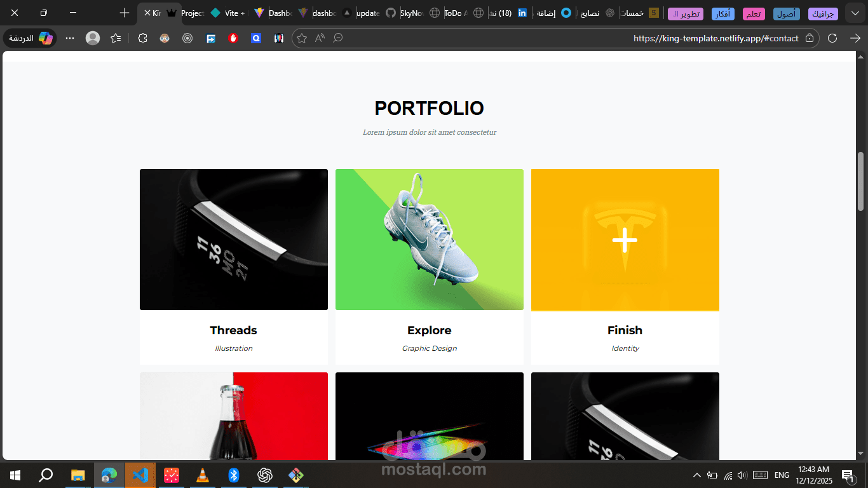Open the Favorites list icon

(116, 38)
